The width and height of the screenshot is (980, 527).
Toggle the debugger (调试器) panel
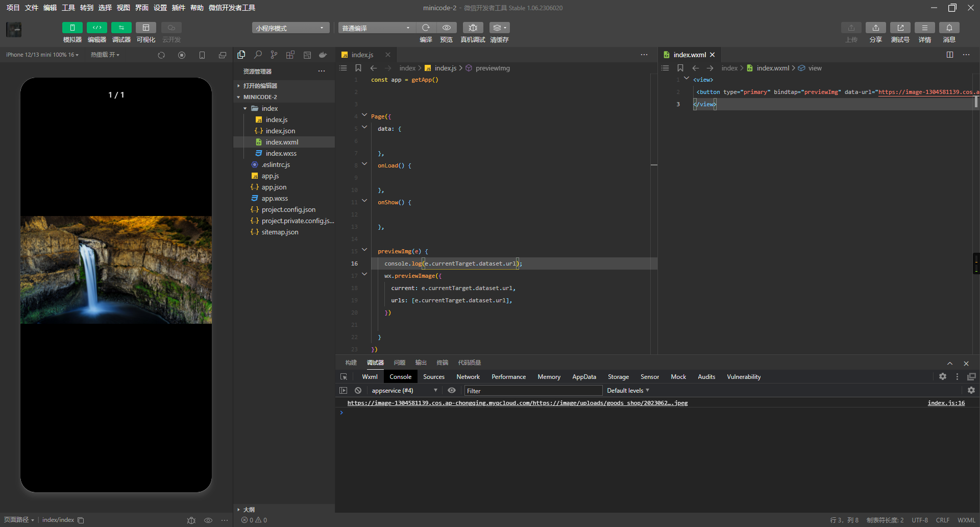pos(121,28)
